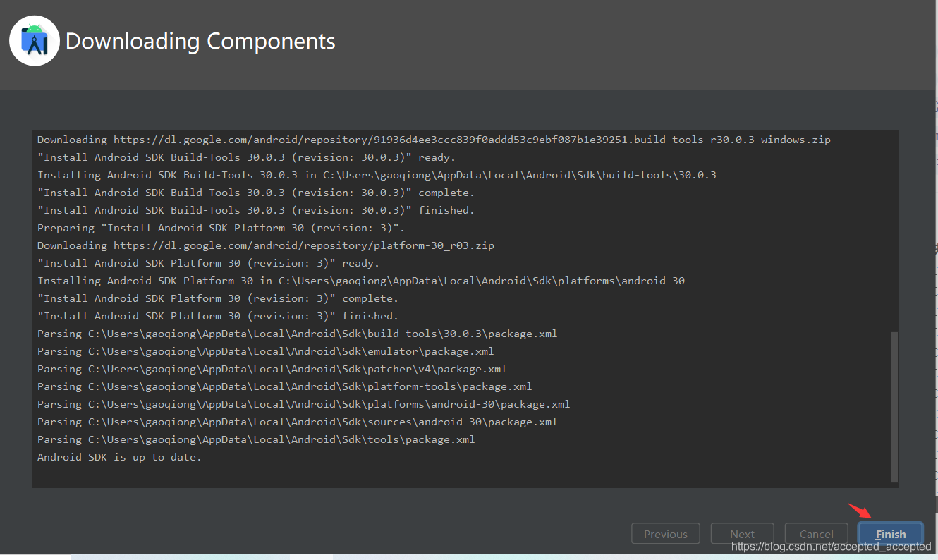This screenshot has width=938, height=560.
Task: Click 'Installing Android SDK Build-Tools 30.0.3' line
Action: coord(377,175)
